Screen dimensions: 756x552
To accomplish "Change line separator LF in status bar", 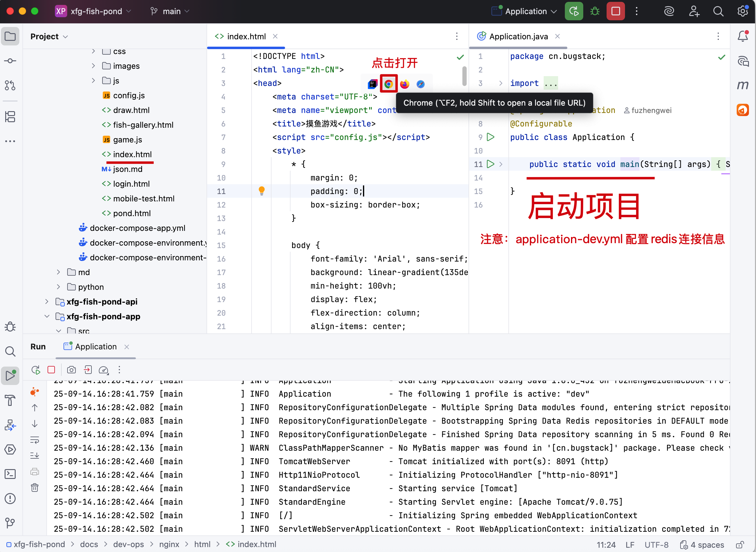I will (630, 545).
